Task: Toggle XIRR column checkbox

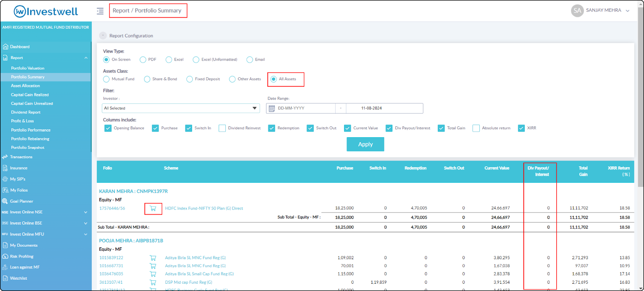Action: pos(522,128)
